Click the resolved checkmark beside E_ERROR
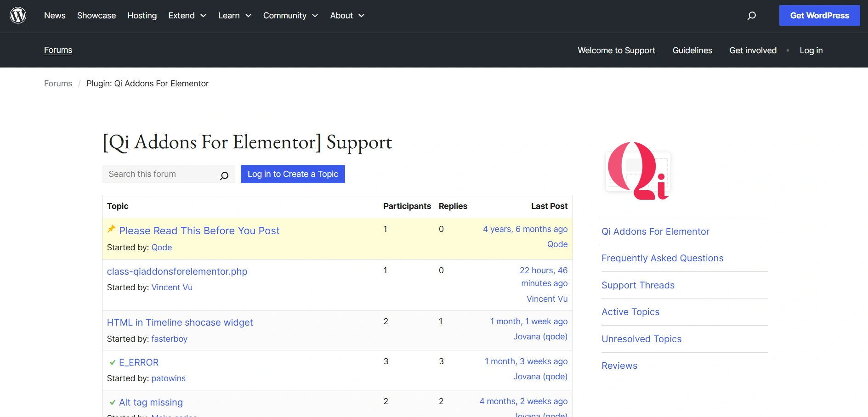The image size is (868, 417). click(112, 363)
